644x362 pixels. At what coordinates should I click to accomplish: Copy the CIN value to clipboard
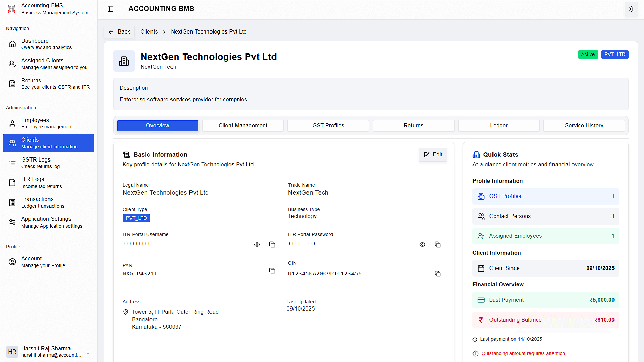pos(438,273)
